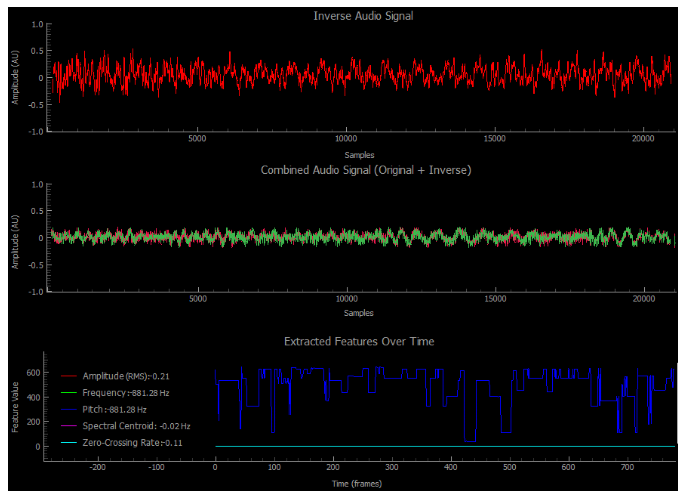Screen dimensions: 685x497
Task: Click the Amplitude (AU) label of Combined plot
Action: (x=15, y=239)
